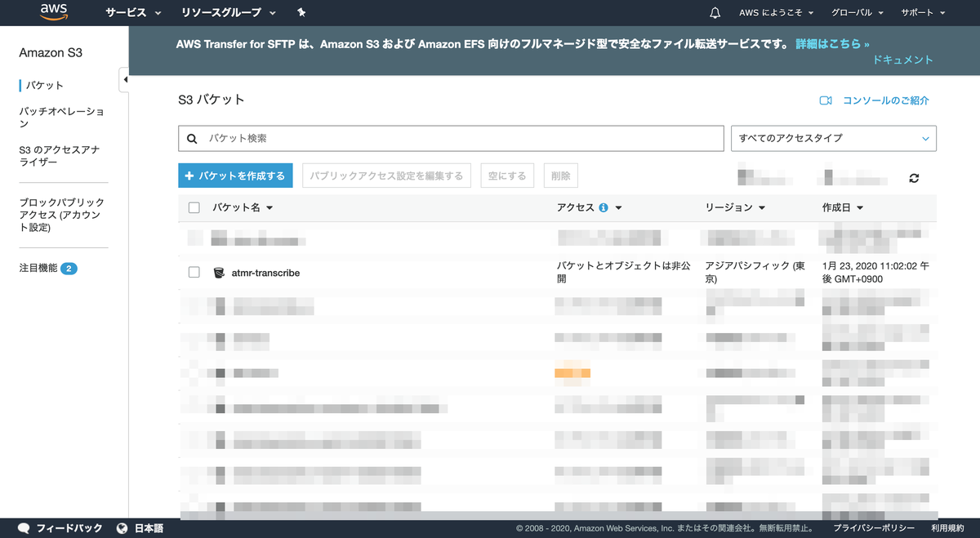Sort by アクセス column arrow

pyautogui.click(x=619, y=208)
